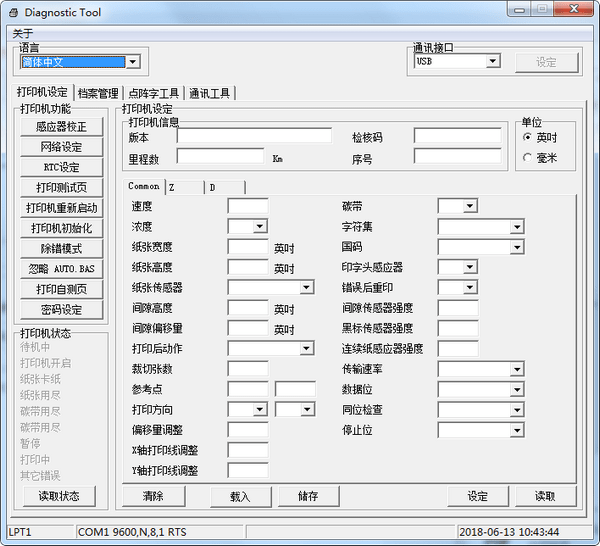Switch to the 档案管理 tab
The image size is (600, 546).
point(98,94)
